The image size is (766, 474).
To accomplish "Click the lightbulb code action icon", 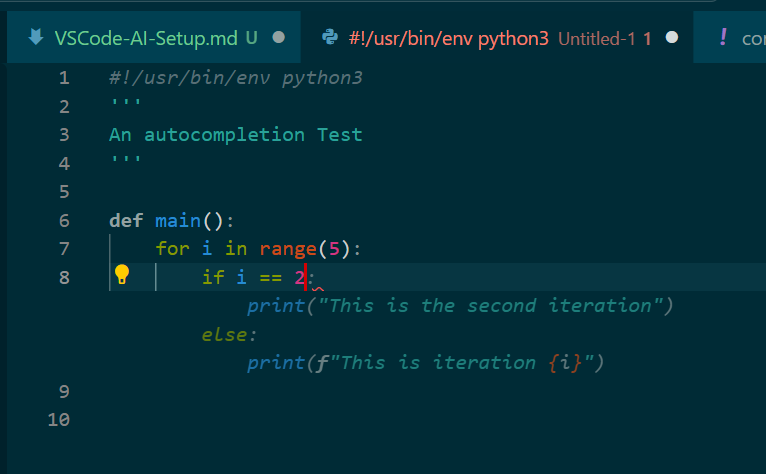I will click(x=122, y=275).
